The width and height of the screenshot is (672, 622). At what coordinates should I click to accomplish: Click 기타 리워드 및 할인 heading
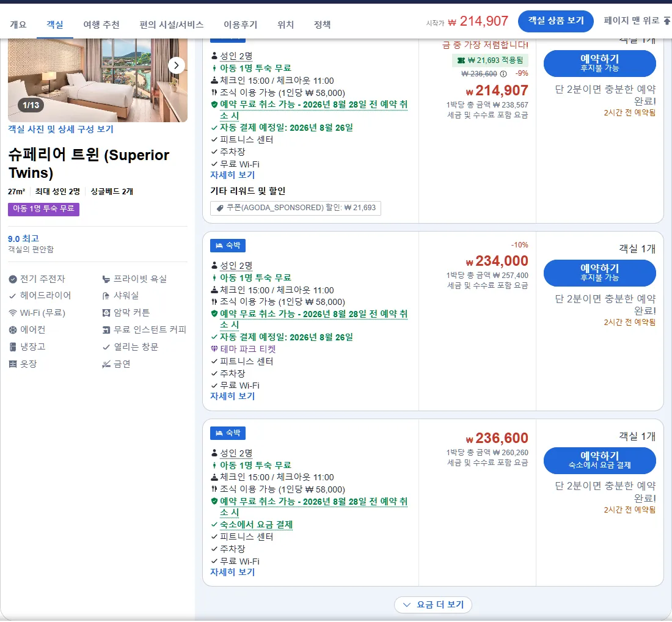coord(247,191)
